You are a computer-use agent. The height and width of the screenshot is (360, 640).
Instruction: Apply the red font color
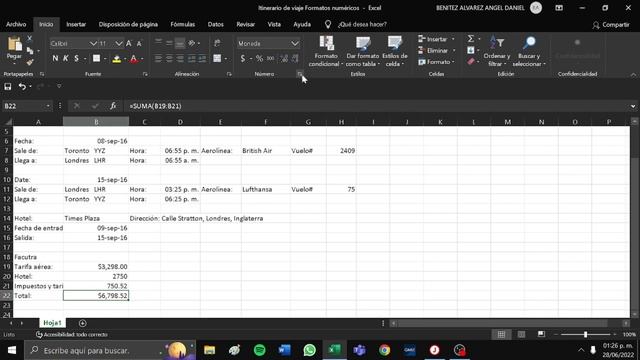click(133, 59)
